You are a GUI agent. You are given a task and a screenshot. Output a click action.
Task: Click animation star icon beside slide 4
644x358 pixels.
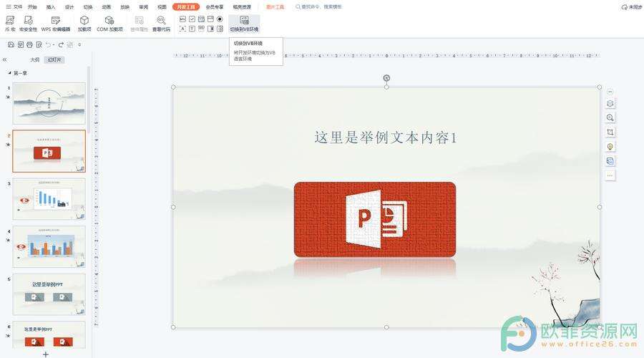pos(8,240)
